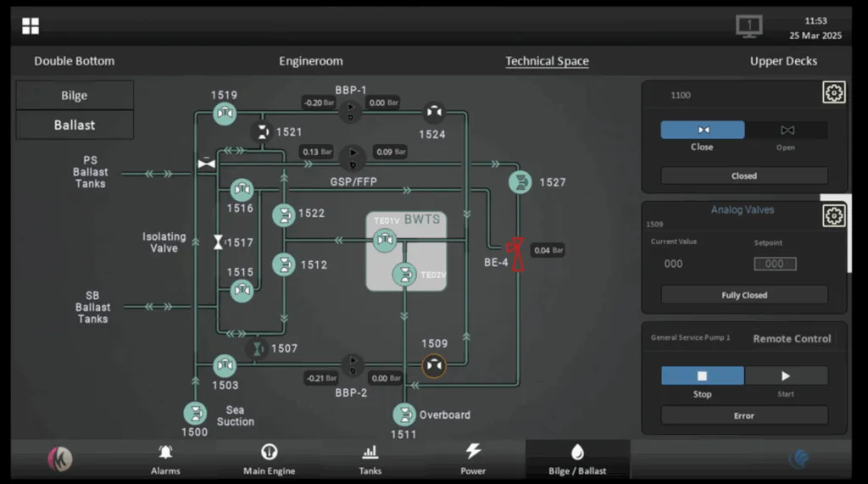
Task: Click the -0.21 Bar BBP-2 reading
Action: [x=321, y=378]
